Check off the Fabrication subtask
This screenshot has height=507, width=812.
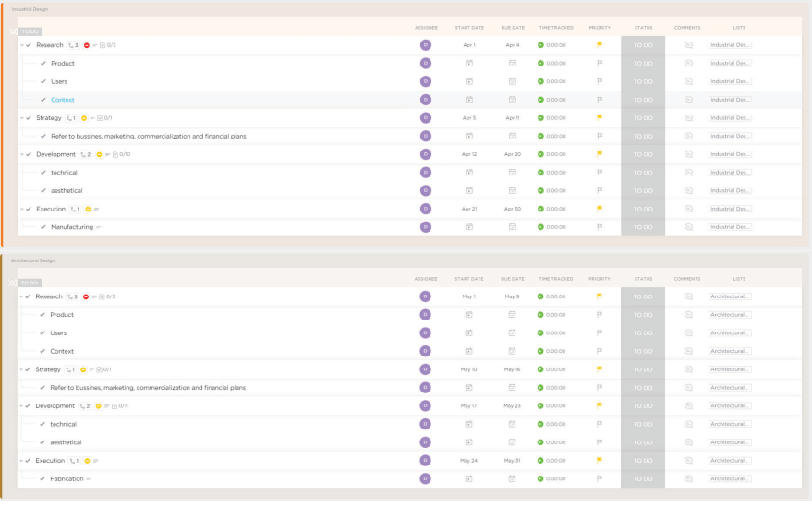(42, 479)
